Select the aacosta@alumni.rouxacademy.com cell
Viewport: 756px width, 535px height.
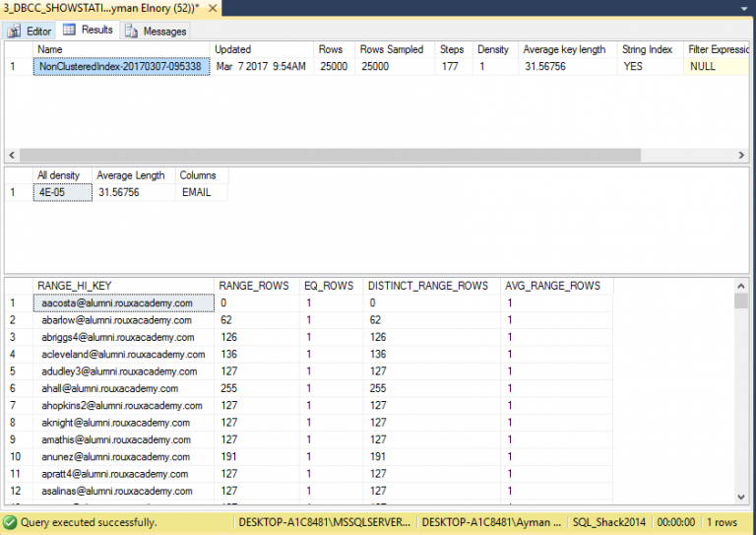pos(123,302)
